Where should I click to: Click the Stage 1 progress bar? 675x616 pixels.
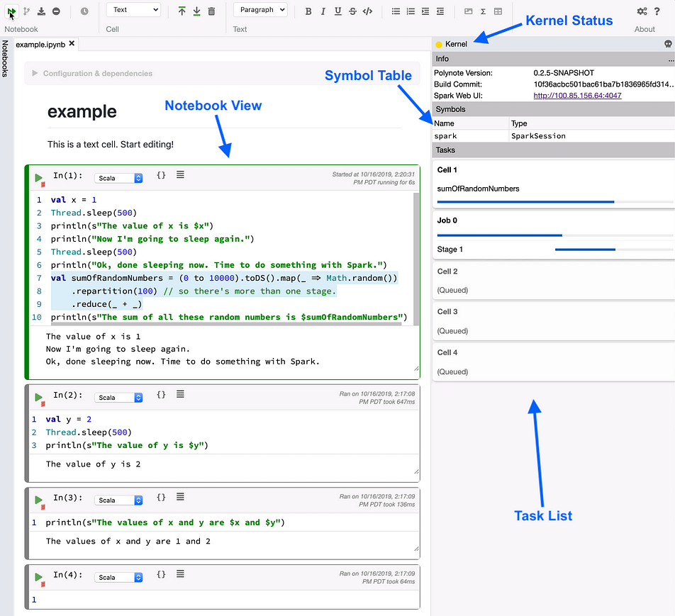613,250
